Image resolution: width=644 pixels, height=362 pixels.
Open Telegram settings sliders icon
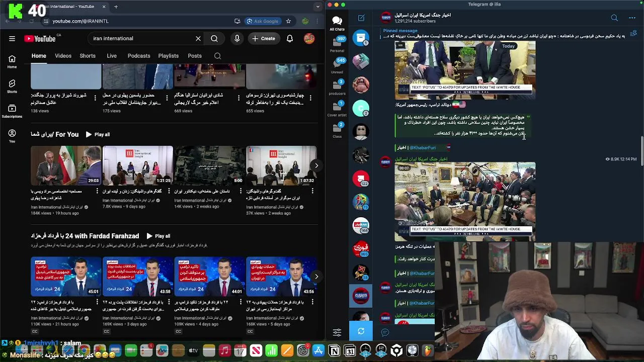coord(337,332)
